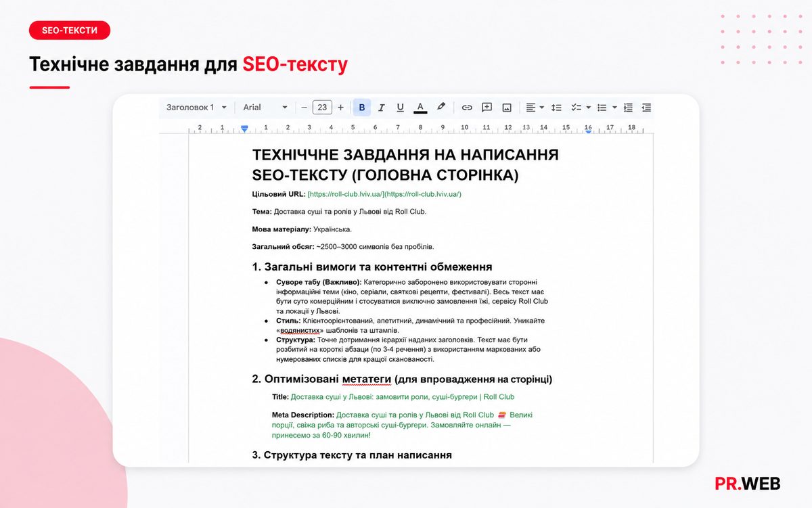Image resolution: width=812 pixels, height=508 pixels.
Task: Add a comment using the toolbar icon
Action: [x=487, y=108]
